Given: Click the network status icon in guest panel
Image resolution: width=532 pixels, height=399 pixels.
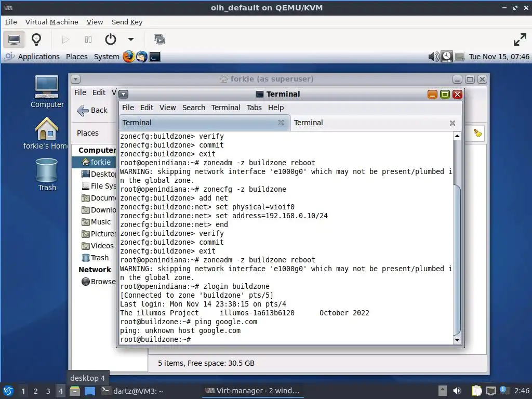Looking at the screenshot, I should click(x=459, y=57).
